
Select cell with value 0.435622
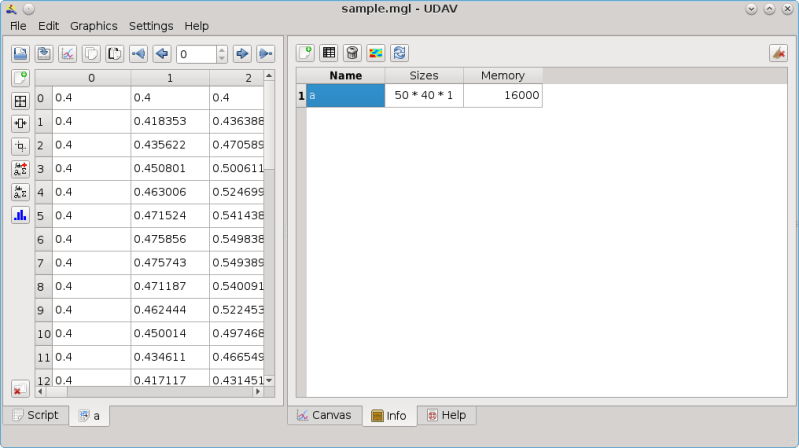170,145
